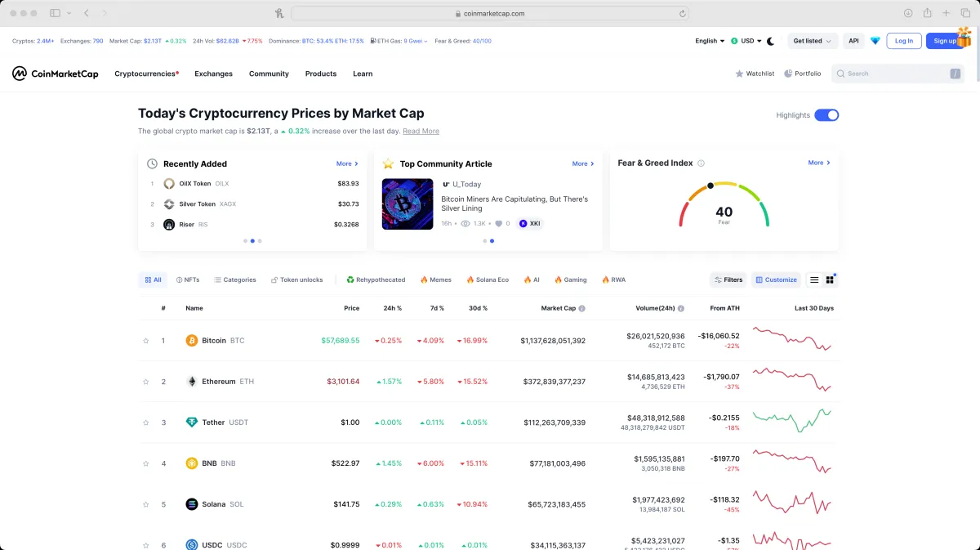The height and width of the screenshot is (550, 980).
Task: Click the OilX Token icon
Action: (169, 184)
